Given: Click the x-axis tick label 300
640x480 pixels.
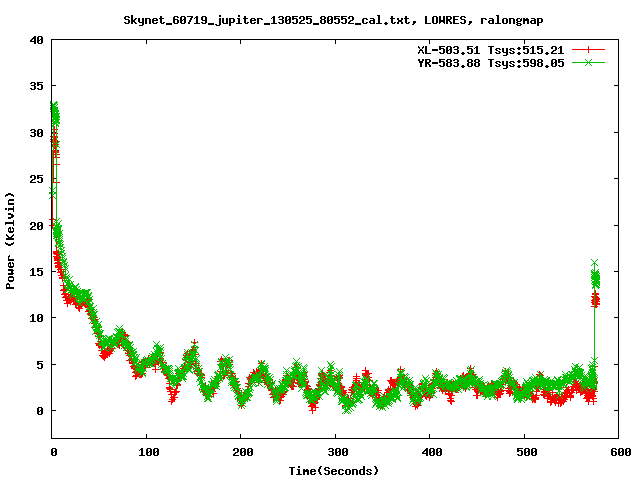Looking at the screenshot, I should pos(338,452).
